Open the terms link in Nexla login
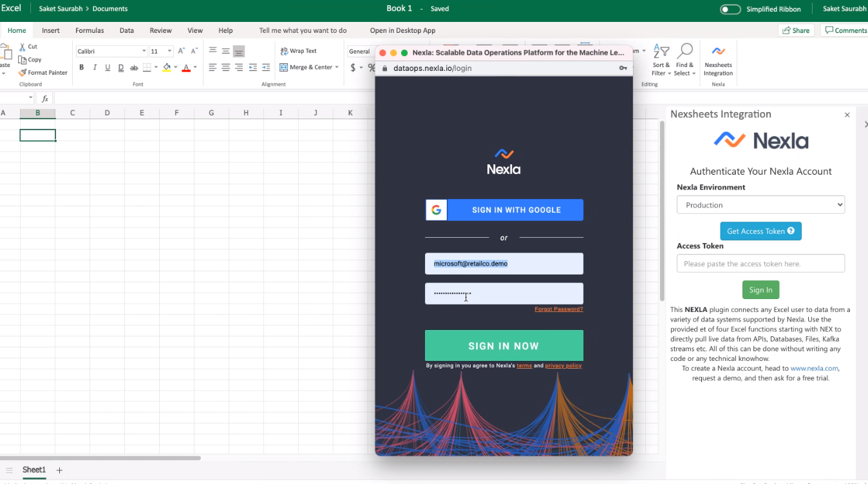The image size is (868, 484). coord(524,366)
